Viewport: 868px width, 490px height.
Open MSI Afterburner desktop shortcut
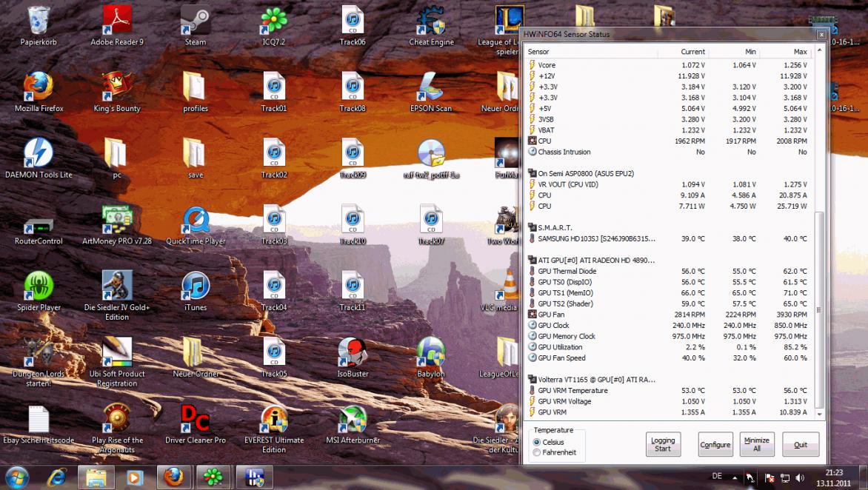(353, 423)
